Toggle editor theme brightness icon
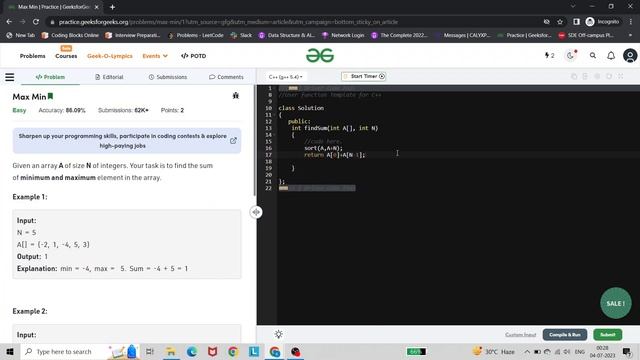 click(x=278, y=334)
